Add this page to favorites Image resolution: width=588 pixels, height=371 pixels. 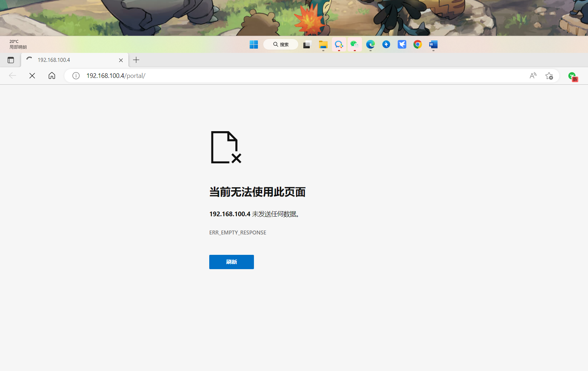549,76
